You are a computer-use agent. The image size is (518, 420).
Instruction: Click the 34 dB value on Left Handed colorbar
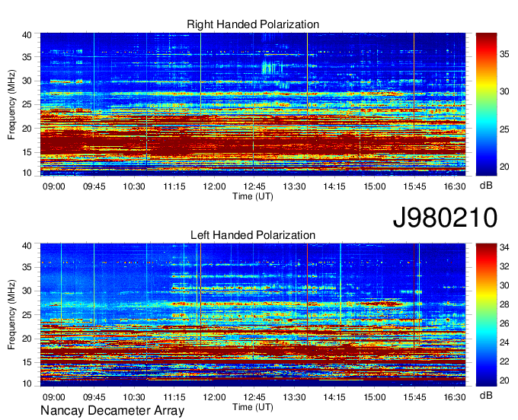[504, 247]
